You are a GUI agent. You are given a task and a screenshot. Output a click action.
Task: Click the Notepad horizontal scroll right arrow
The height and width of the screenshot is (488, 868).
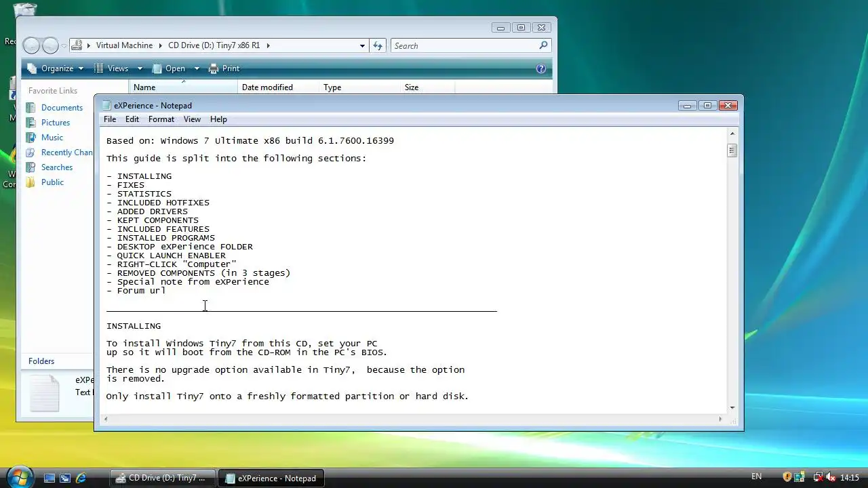tap(720, 419)
